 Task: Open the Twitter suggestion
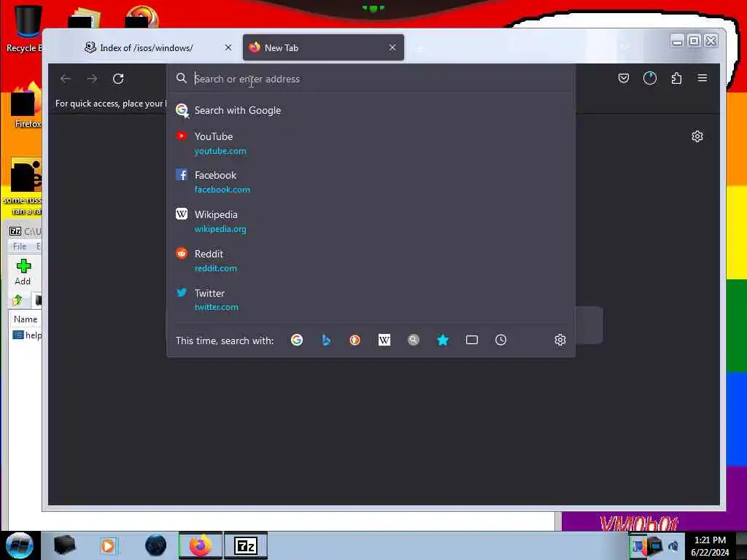click(x=371, y=300)
